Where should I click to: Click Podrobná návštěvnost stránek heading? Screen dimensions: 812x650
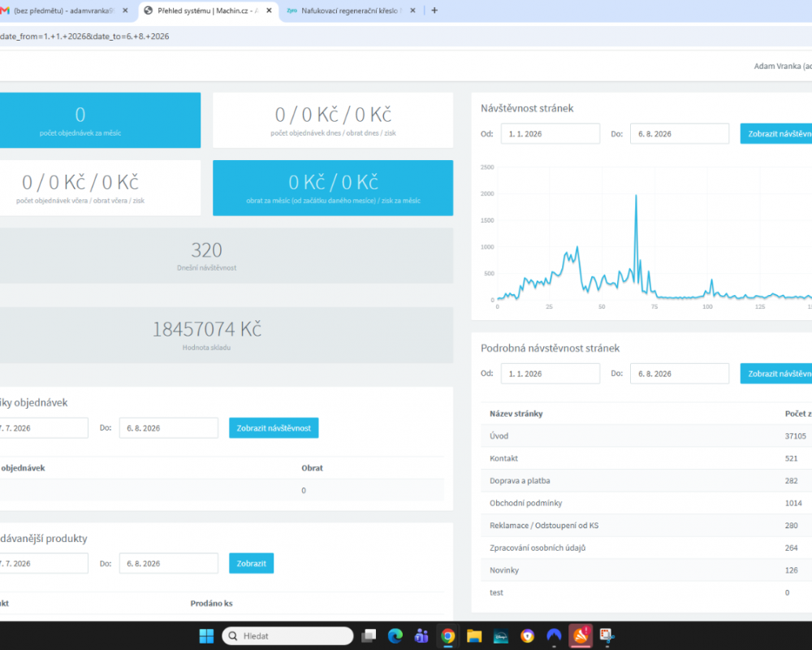pyautogui.click(x=550, y=349)
